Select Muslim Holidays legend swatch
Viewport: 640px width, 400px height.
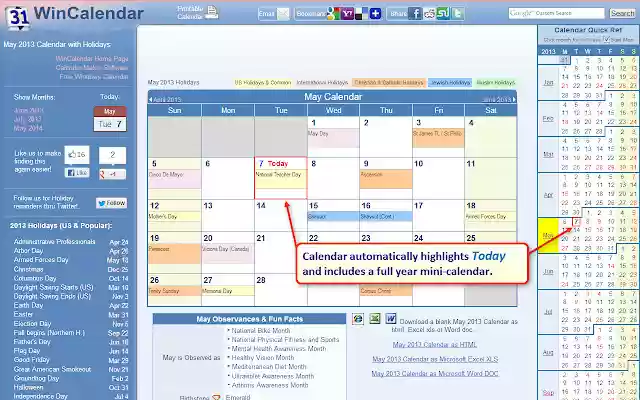[496, 82]
